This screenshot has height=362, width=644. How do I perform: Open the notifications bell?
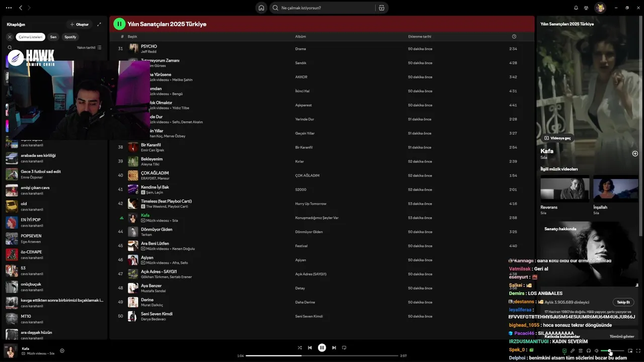click(x=576, y=8)
